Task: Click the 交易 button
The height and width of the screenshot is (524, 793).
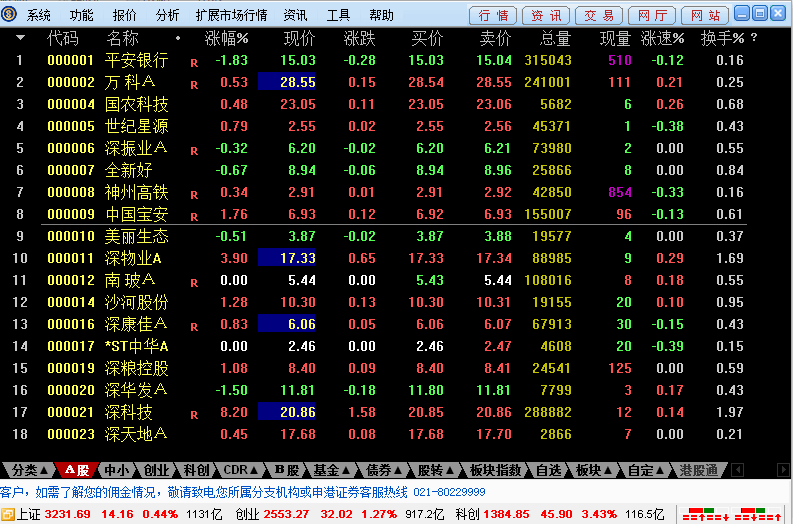Action: [x=599, y=15]
